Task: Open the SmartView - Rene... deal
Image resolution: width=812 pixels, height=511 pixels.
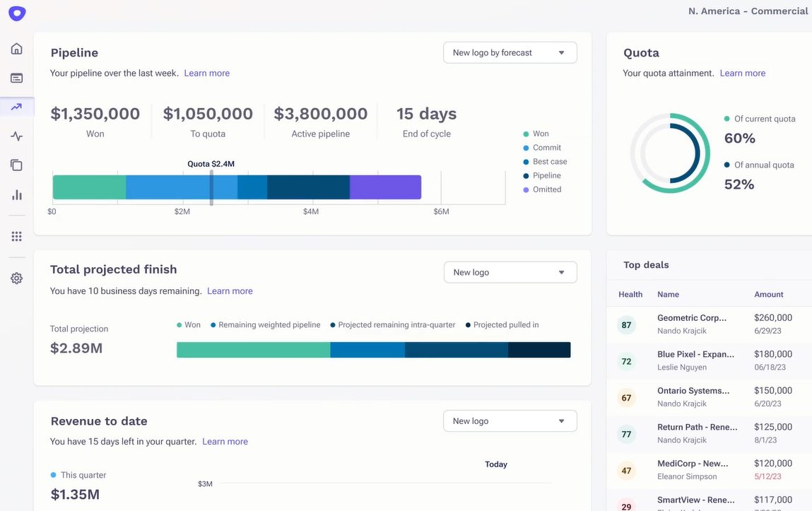Action: (x=695, y=500)
